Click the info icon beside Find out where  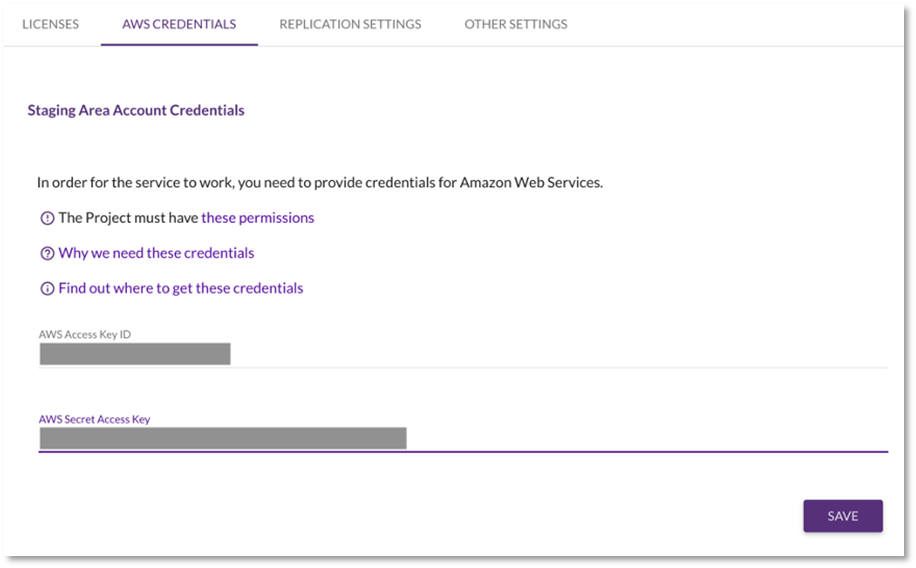point(47,289)
